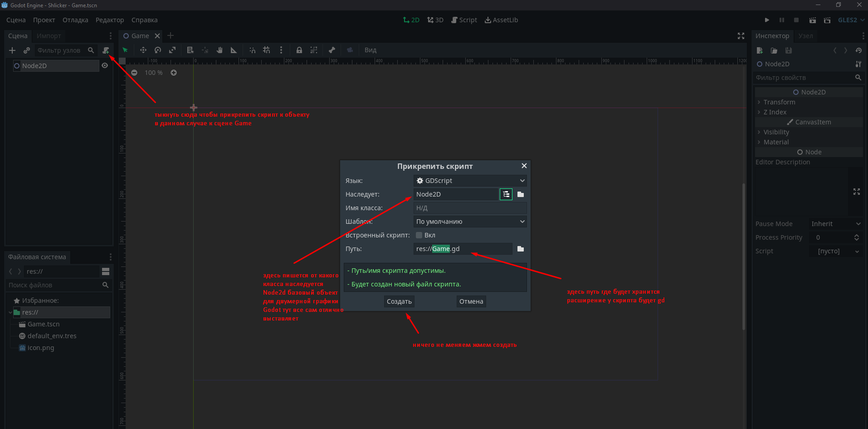The height and width of the screenshot is (429, 868).
Task: Open the GDScript language dropdown
Action: pos(470,181)
